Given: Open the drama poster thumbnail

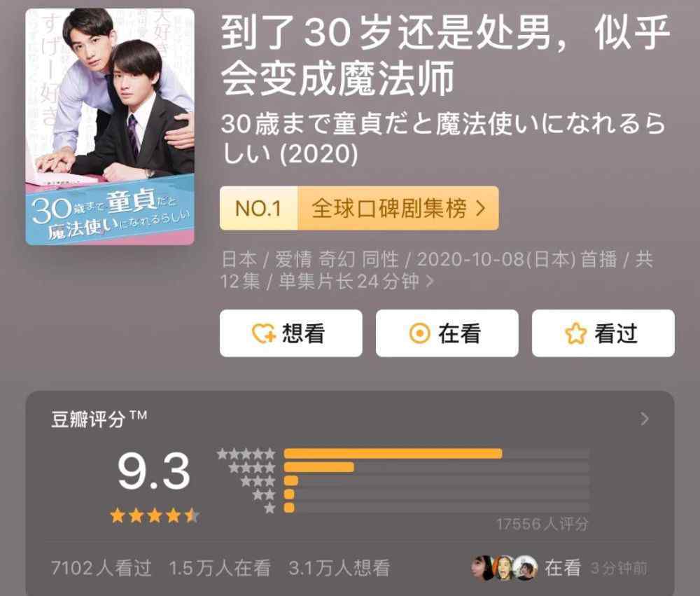Looking at the screenshot, I should tap(110, 127).
